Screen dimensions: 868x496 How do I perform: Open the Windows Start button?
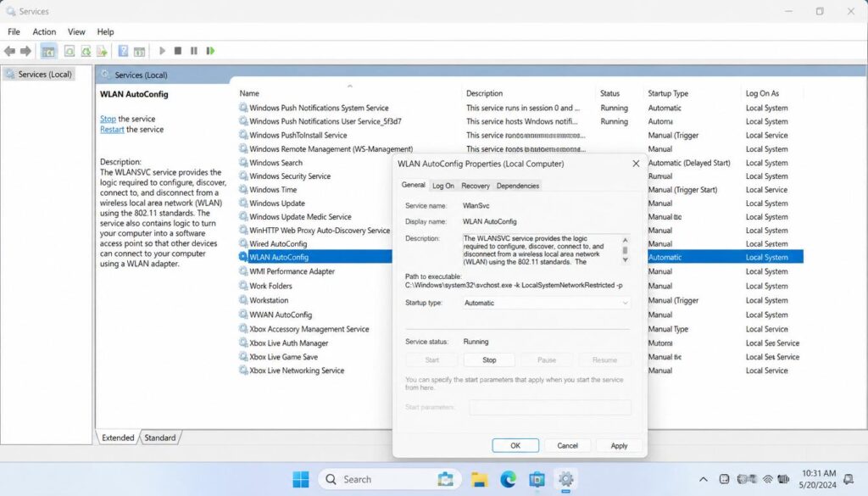pyautogui.click(x=301, y=479)
